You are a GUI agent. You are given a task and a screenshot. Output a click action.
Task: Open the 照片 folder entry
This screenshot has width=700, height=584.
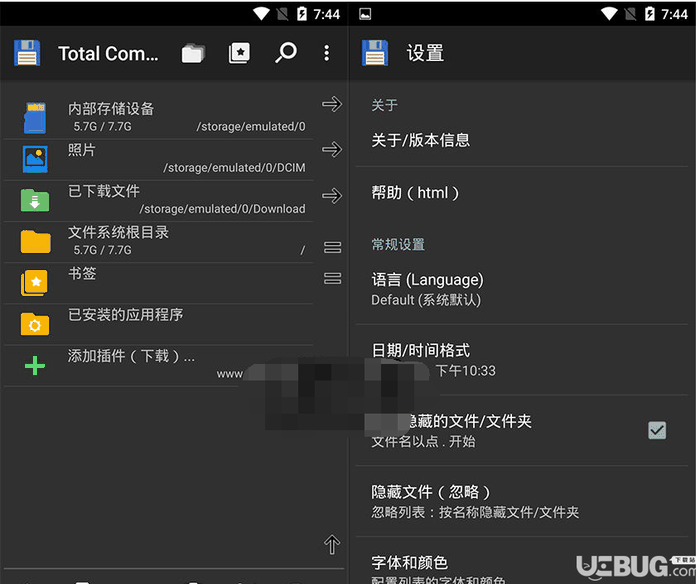[x=158, y=159]
